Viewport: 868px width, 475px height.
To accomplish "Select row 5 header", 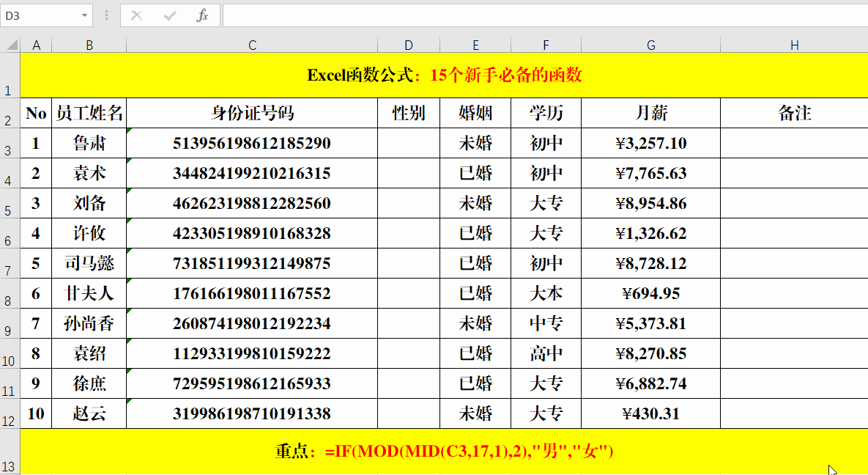I will tap(10, 203).
